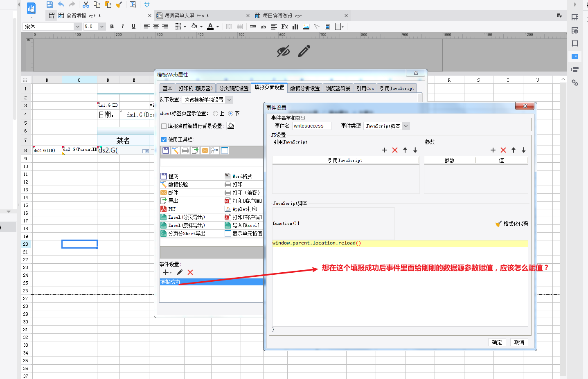
Task: Add a parameter with plus icon
Action: [x=493, y=150]
